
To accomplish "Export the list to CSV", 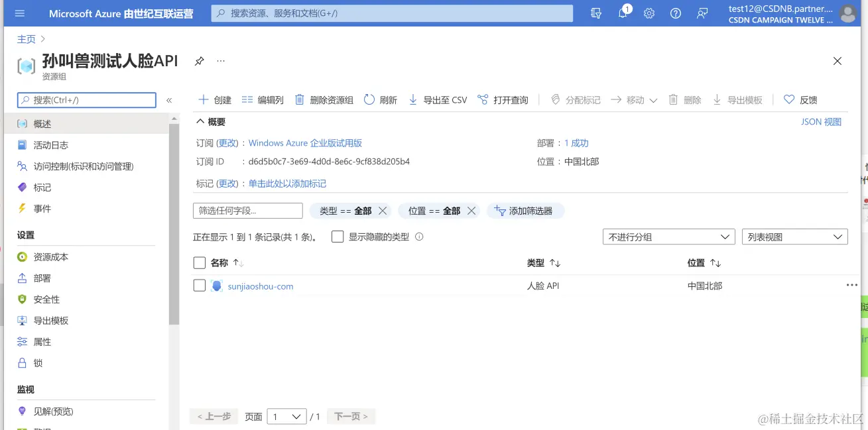I will coord(438,100).
